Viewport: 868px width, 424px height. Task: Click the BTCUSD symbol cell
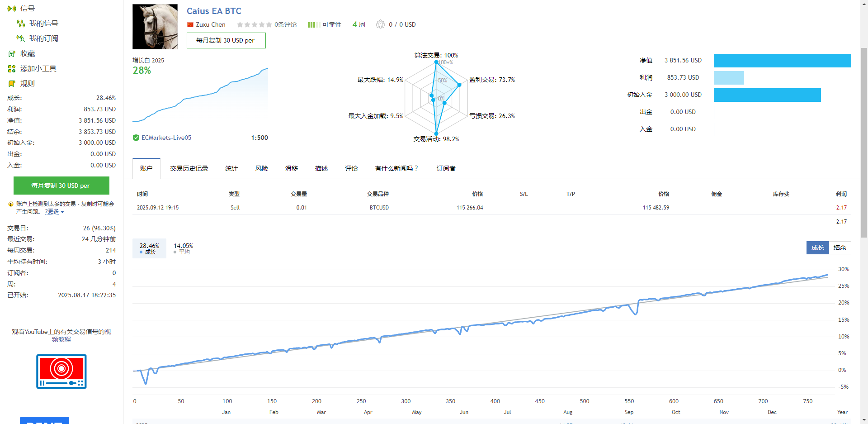[379, 208]
